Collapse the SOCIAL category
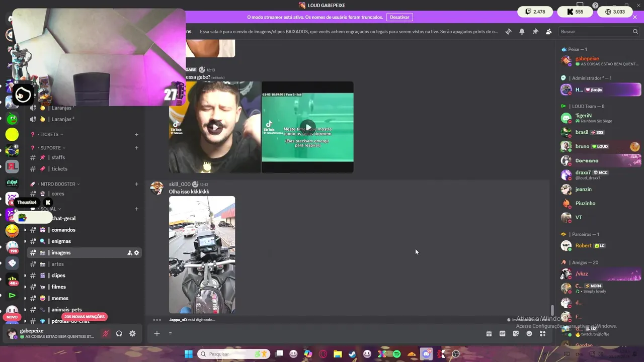 pos(48,209)
